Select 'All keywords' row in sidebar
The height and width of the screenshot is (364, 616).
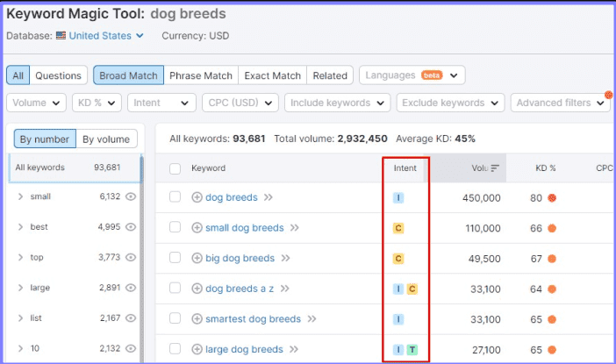pos(75,168)
